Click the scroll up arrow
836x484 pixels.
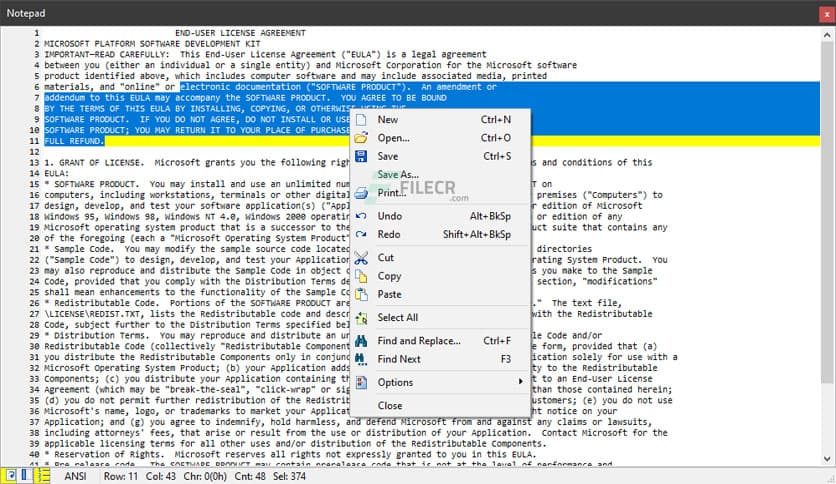coord(827,35)
